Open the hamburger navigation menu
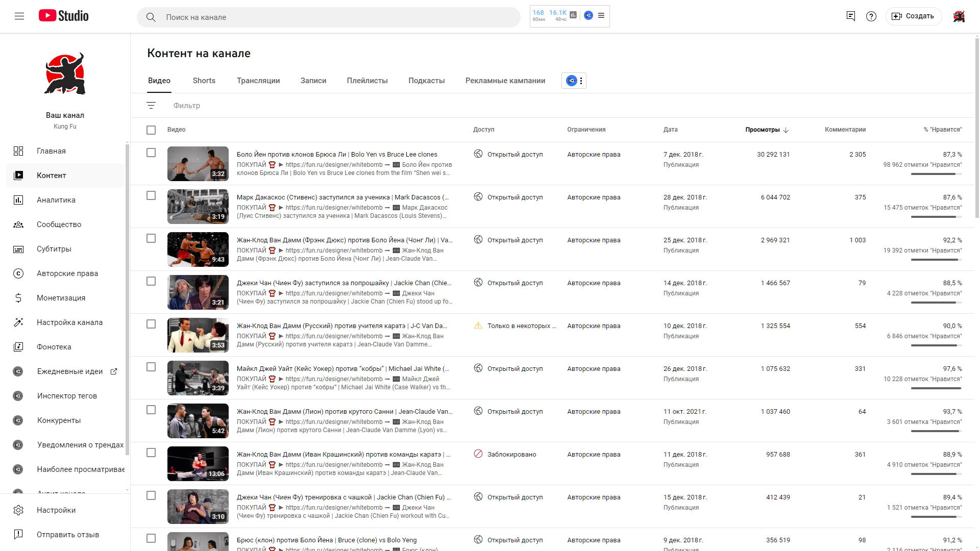 [x=19, y=16]
